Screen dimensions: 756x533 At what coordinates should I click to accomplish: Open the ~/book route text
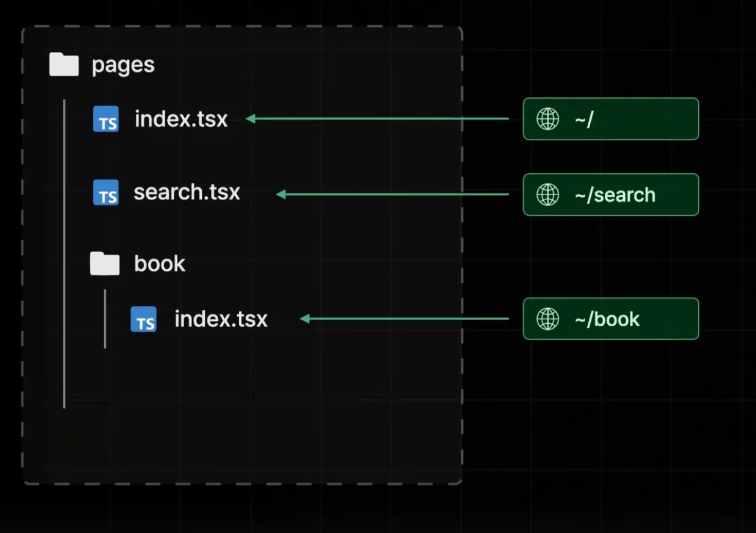click(x=607, y=320)
